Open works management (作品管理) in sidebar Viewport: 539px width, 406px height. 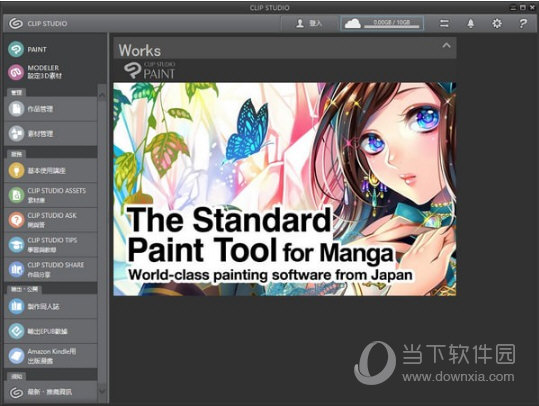click(x=51, y=109)
